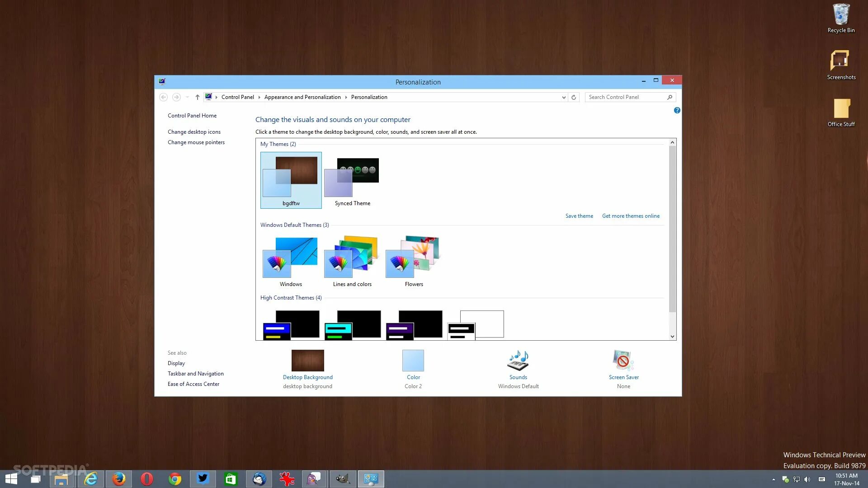Open the Sounds settings icon

pos(518,360)
